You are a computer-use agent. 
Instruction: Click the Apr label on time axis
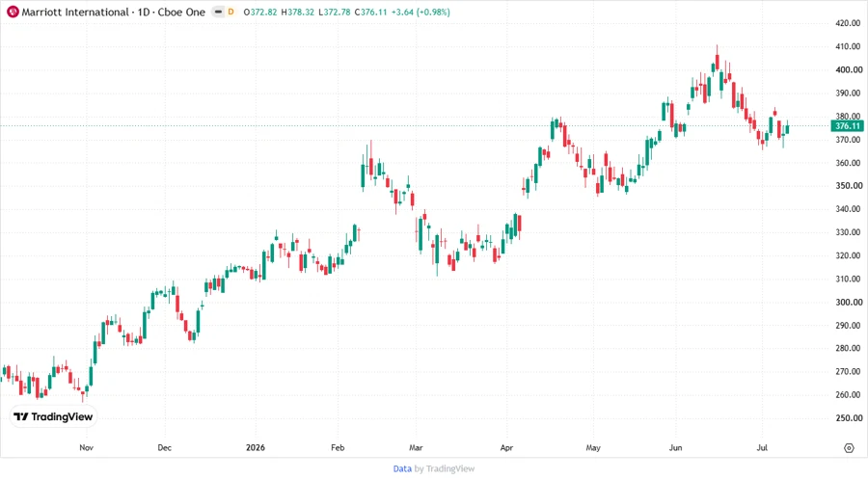506,447
